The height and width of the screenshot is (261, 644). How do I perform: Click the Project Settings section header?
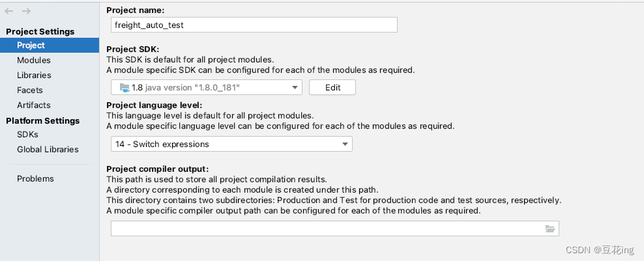point(40,32)
